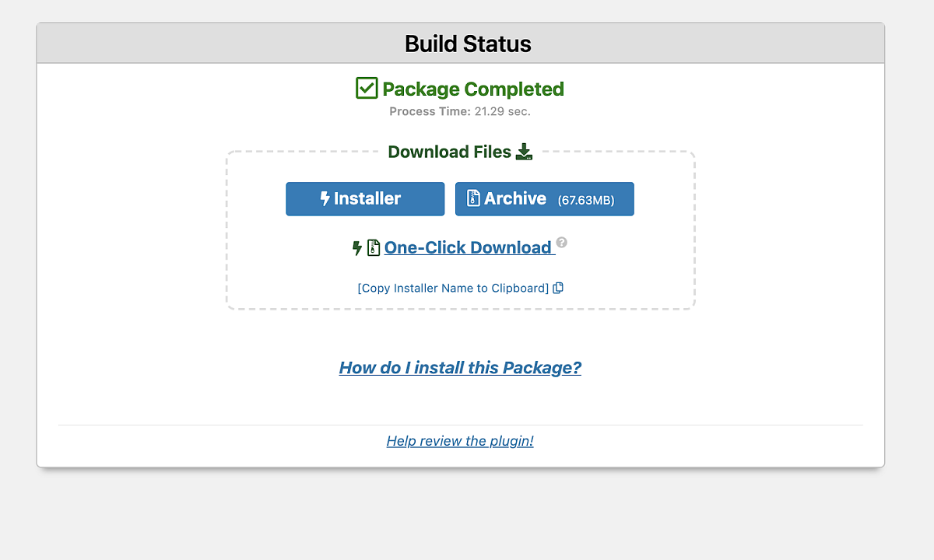Open the How do I install this Package link
The image size is (934, 560).
point(460,368)
